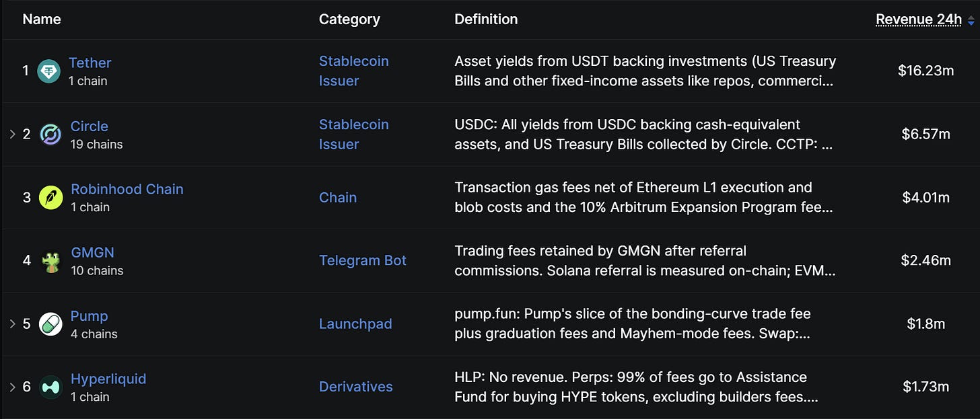Image resolution: width=980 pixels, height=419 pixels.
Task: Click the Robinhood Chain feather icon
Action: [51, 198]
